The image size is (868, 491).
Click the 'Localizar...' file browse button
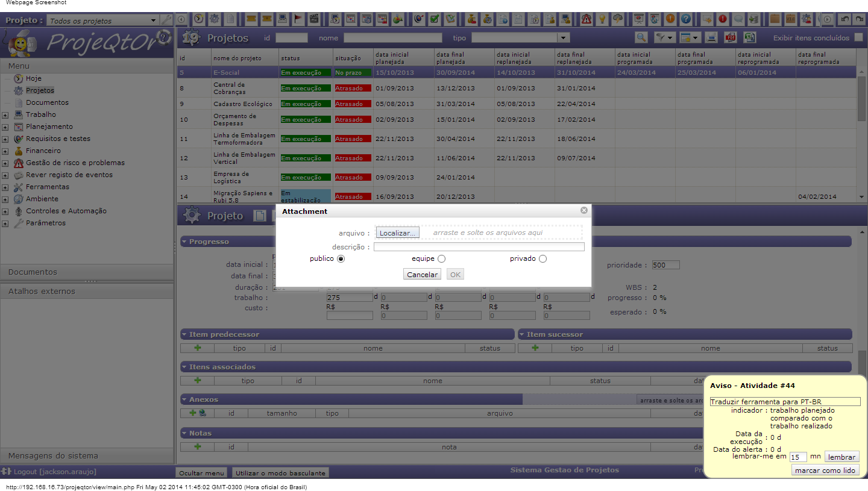pos(397,233)
